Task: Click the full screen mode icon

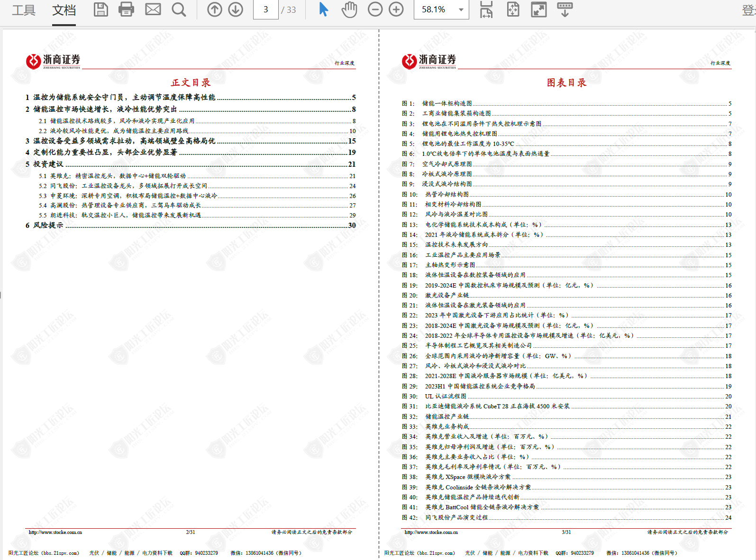Action: (x=539, y=9)
